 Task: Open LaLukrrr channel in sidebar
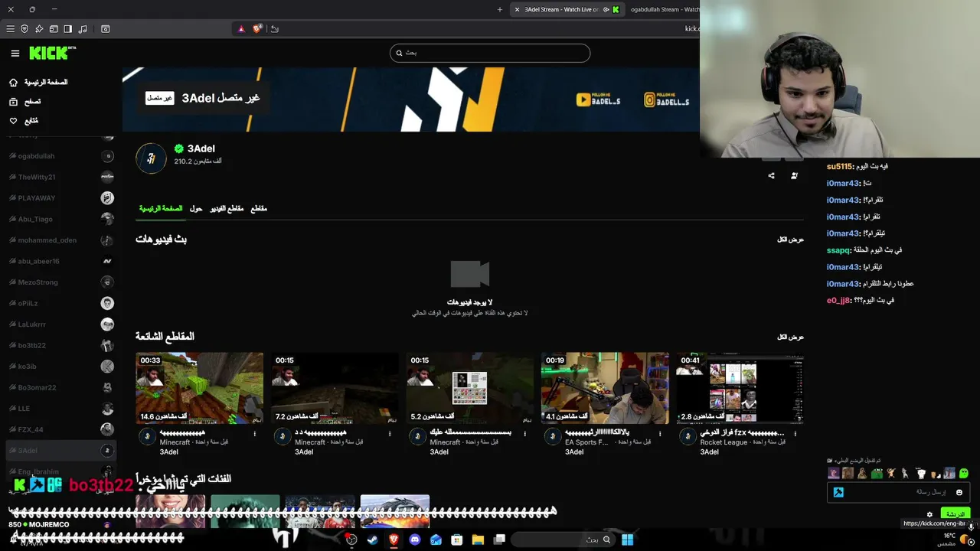tap(60, 324)
